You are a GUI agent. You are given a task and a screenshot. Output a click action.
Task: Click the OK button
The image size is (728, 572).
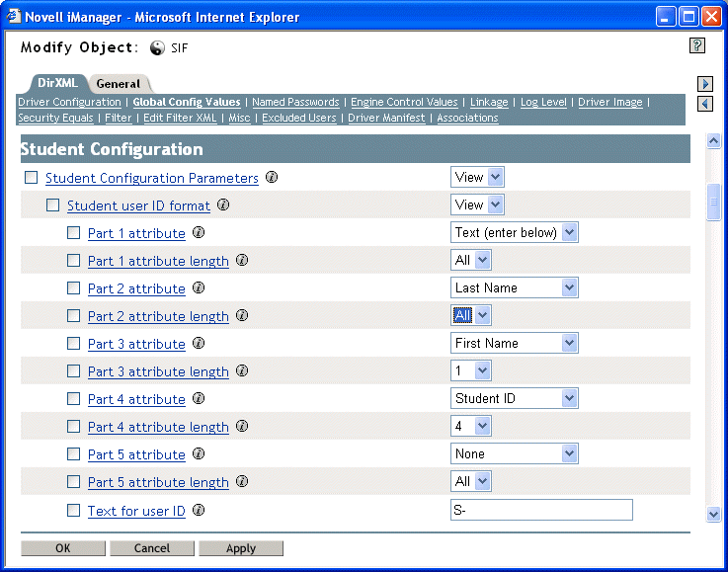[x=63, y=548]
